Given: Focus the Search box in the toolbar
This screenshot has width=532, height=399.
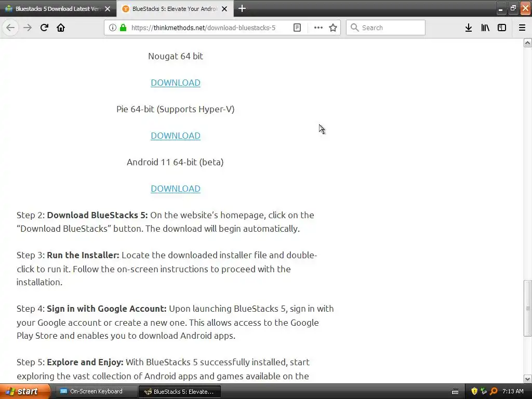Looking at the screenshot, I should pyautogui.click(x=386, y=28).
